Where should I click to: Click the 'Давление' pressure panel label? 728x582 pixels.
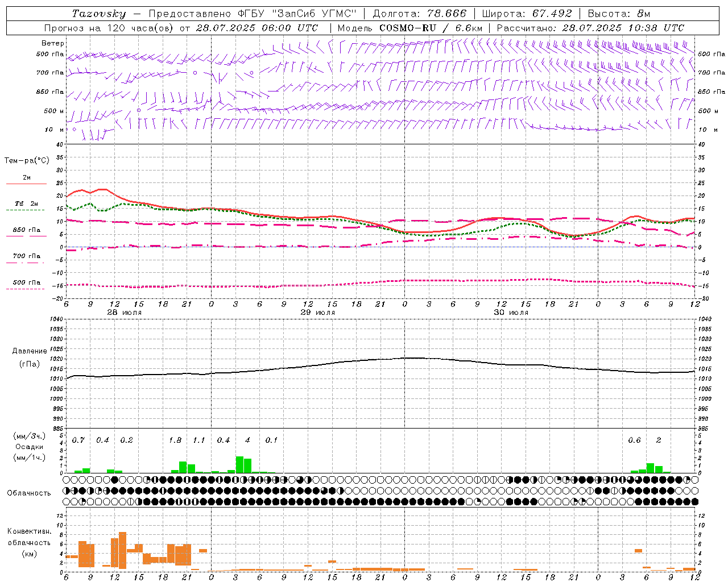click(x=30, y=351)
